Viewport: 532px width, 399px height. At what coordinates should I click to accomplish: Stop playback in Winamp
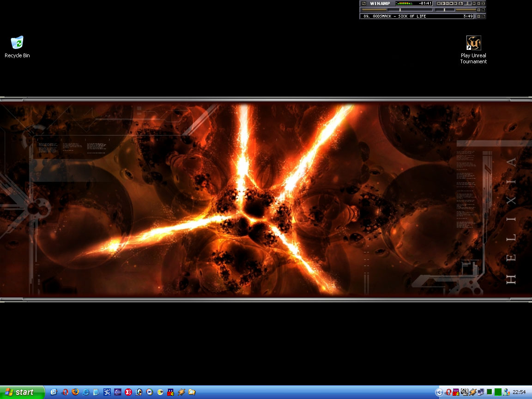[452, 3]
